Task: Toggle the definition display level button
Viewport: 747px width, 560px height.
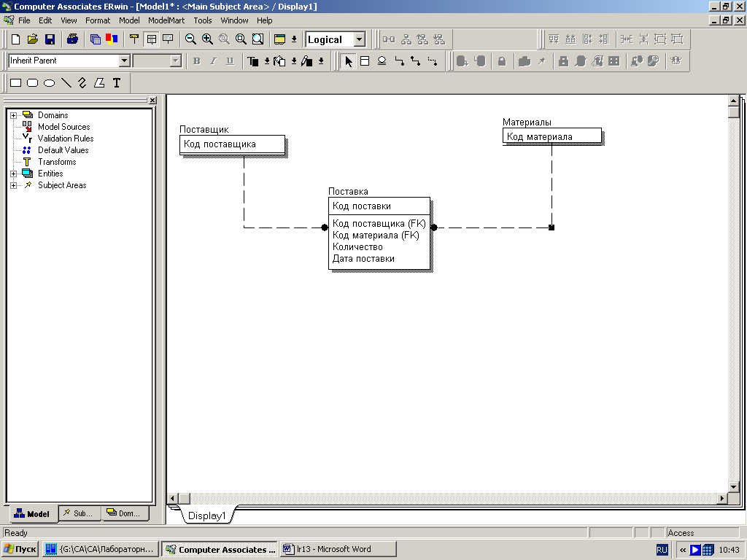Action: pos(169,39)
